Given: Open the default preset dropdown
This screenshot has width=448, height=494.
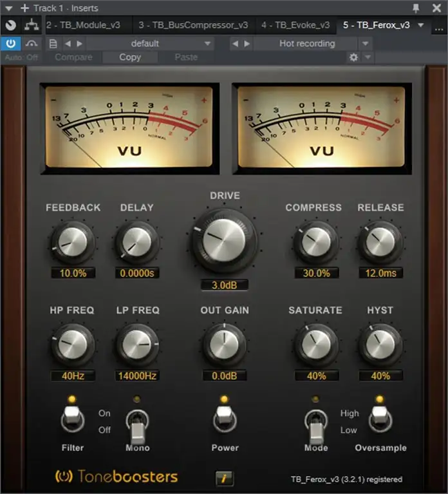Looking at the screenshot, I should [150, 44].
